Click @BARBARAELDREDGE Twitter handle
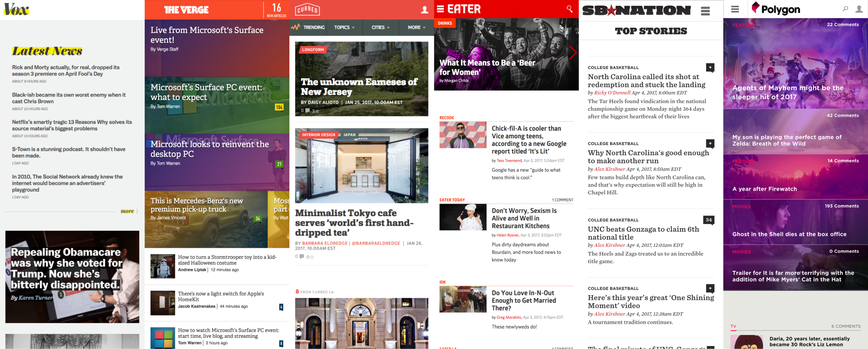The height and width of the screenshot is (349, 868). coord(376,243)
